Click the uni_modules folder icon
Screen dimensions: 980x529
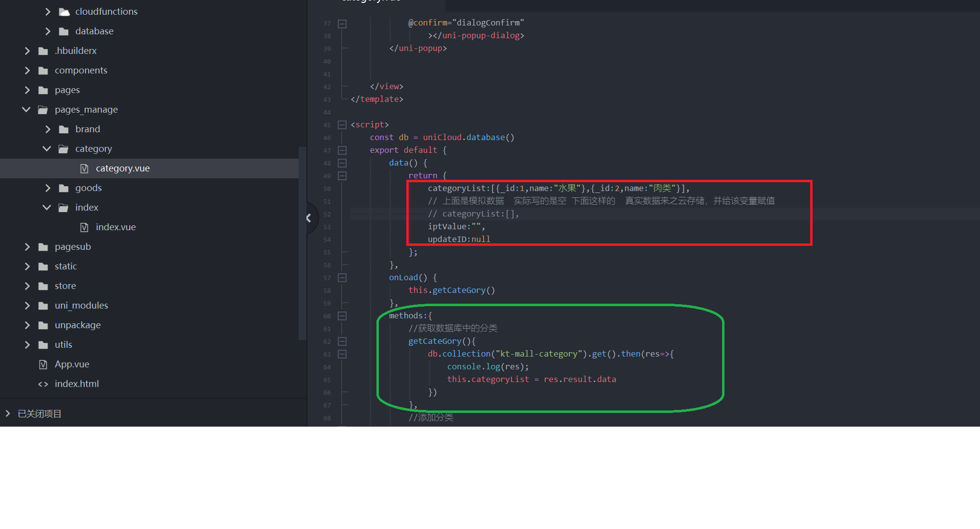(x=43, y=306)
